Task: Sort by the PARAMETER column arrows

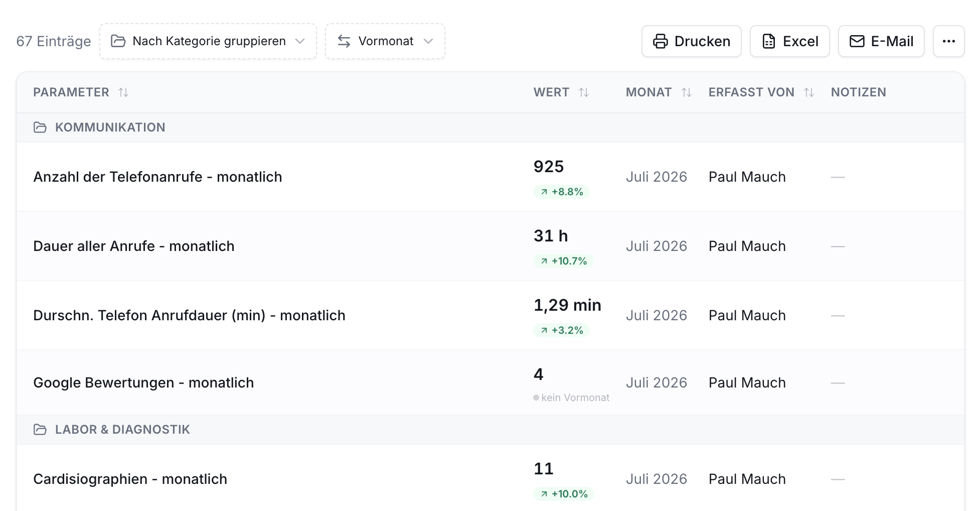Action: point(123,92)
